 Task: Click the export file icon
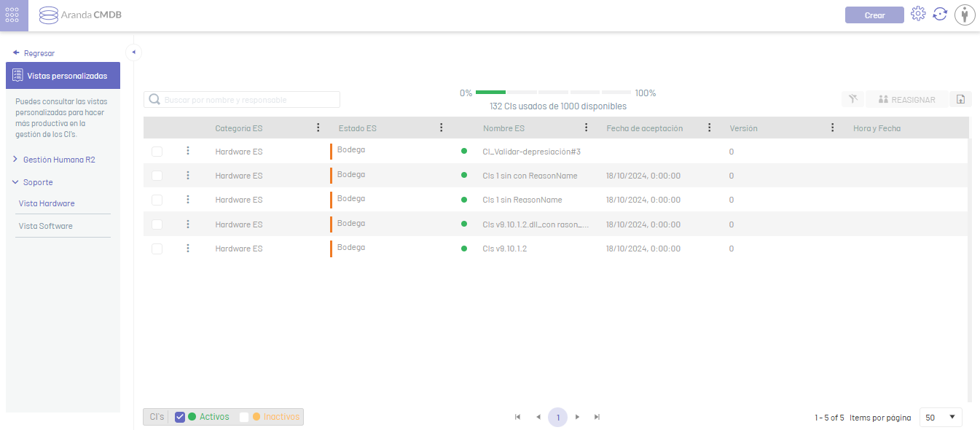(961, 99)
